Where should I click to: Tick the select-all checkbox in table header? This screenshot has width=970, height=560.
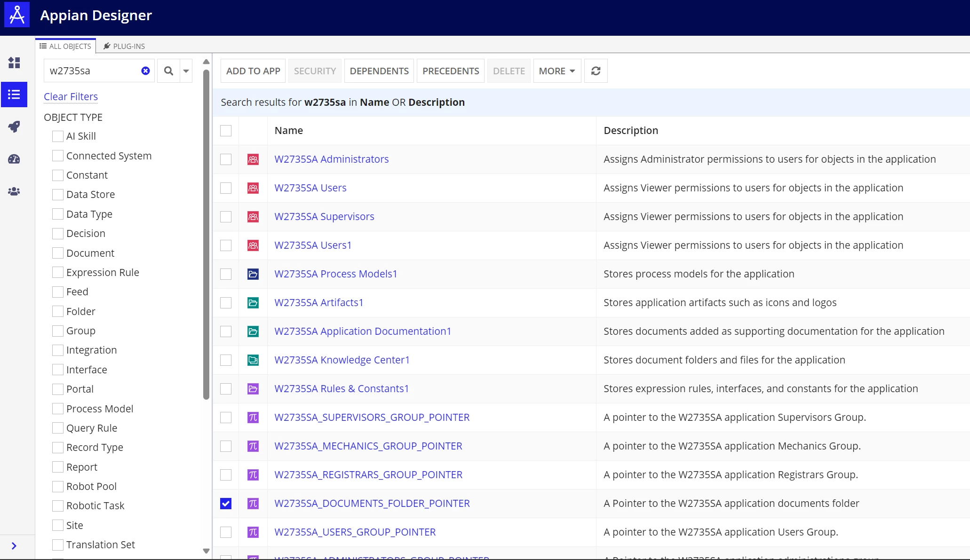pos(226,131)
